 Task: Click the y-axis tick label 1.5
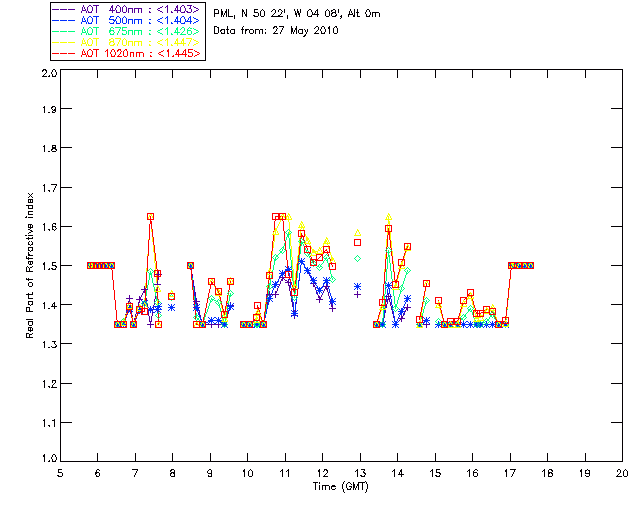click(49, 266)
